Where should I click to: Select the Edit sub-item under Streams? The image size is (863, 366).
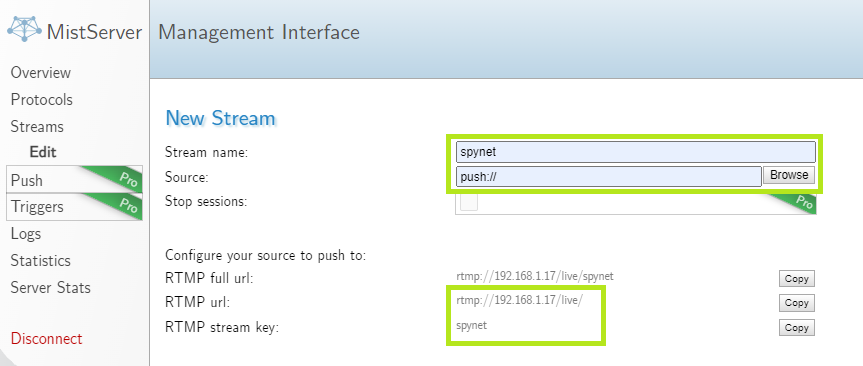[43, 152]
